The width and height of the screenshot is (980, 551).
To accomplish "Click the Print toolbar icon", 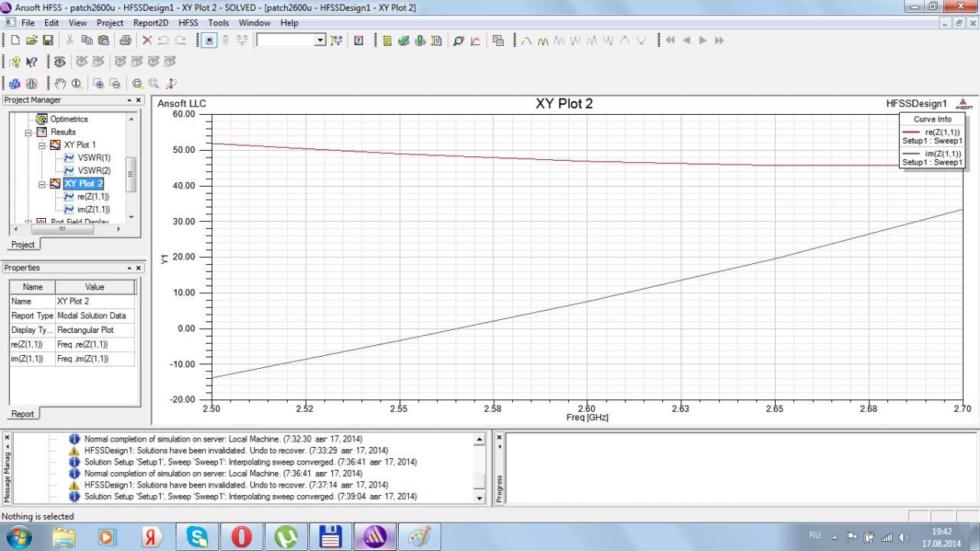I will [125, 41].
